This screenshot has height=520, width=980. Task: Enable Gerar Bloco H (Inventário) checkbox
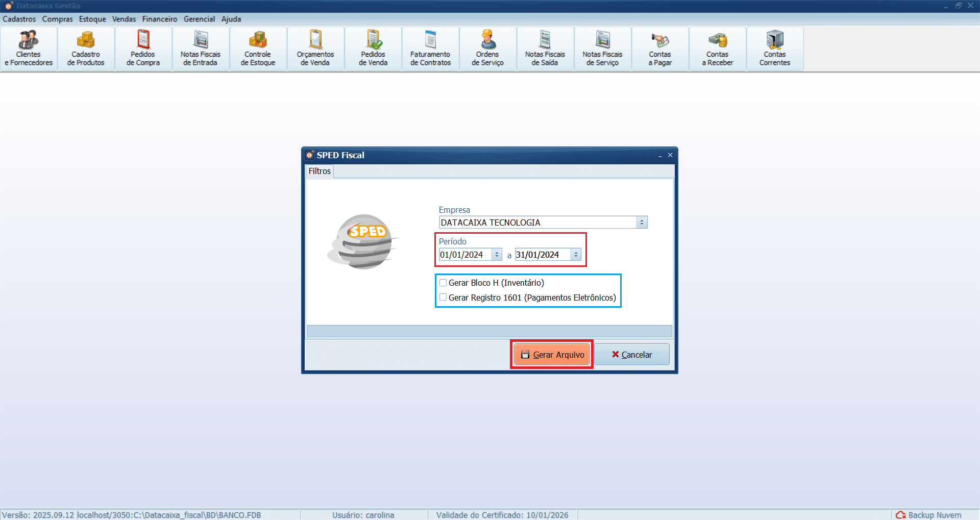tap(443, 283)
